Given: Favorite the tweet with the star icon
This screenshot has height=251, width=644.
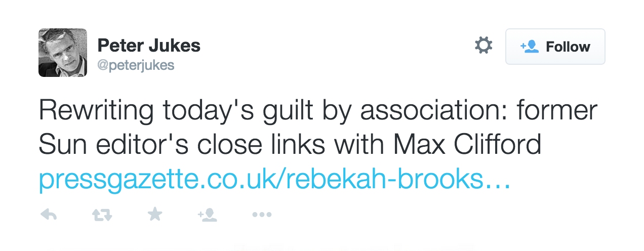Looking at the screenshot, I should pos(155,215).
